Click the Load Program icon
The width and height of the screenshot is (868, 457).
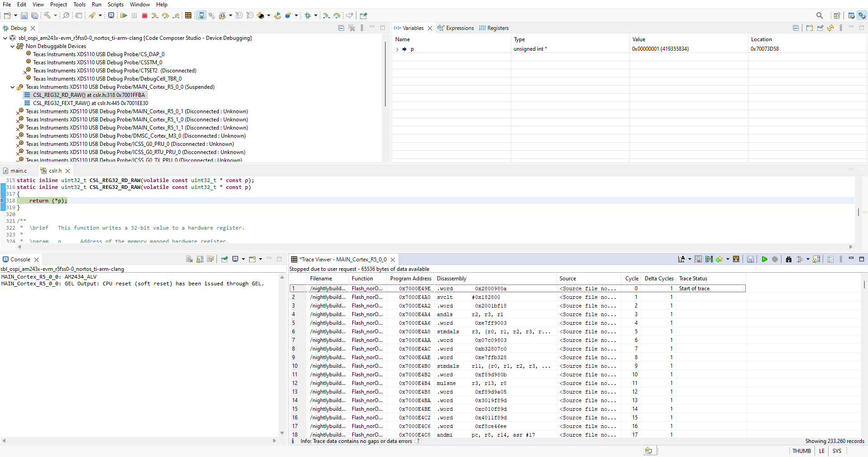click(x=222, y=15)
